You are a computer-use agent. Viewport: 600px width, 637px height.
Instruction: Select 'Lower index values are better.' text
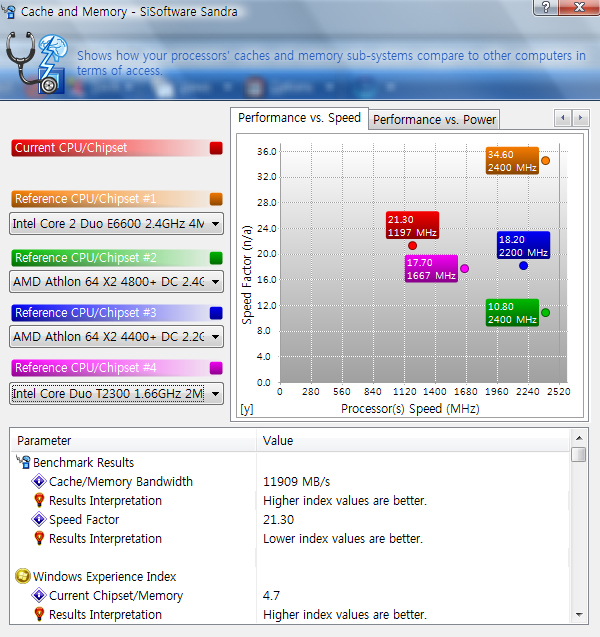coord(343,539)
